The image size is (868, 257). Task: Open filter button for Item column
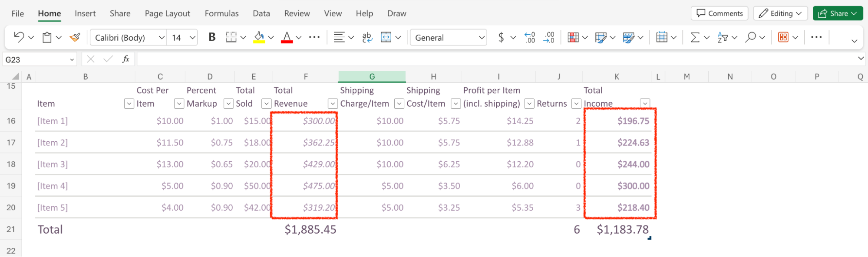129,104
